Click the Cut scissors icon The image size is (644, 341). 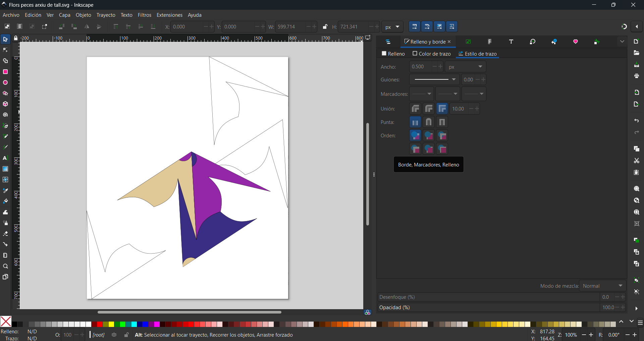[x=636, y=161]
